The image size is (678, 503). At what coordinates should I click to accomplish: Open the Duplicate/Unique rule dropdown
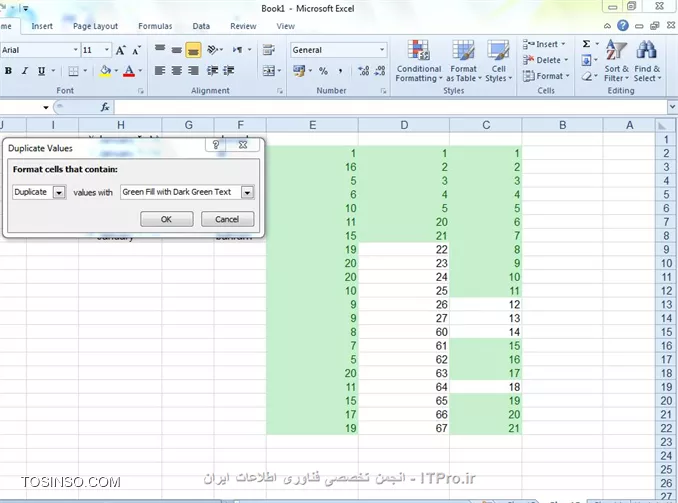(x=59, y=192)
